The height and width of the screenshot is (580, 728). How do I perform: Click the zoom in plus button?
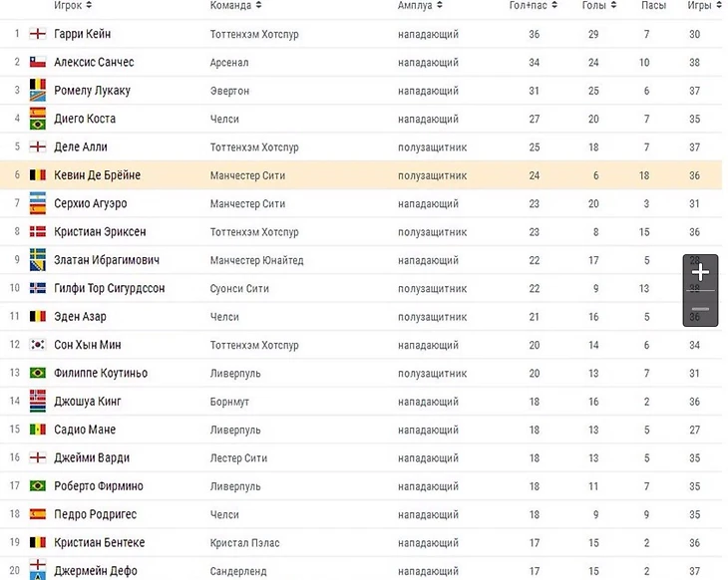point(700,272)
